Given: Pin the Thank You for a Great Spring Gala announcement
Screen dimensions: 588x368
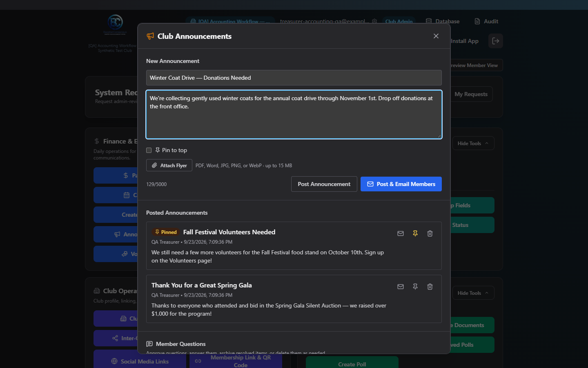Looking at the screenshot, I should (x=415, y=287).
